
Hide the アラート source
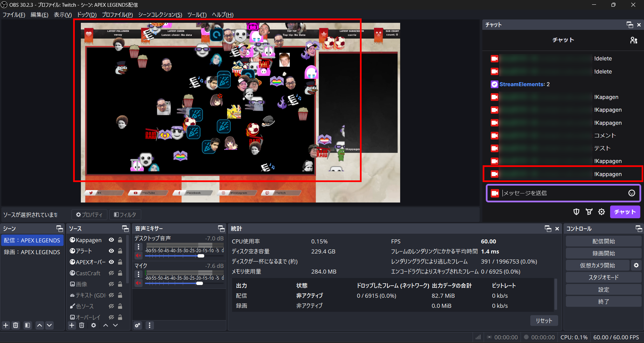click(111, 251)
